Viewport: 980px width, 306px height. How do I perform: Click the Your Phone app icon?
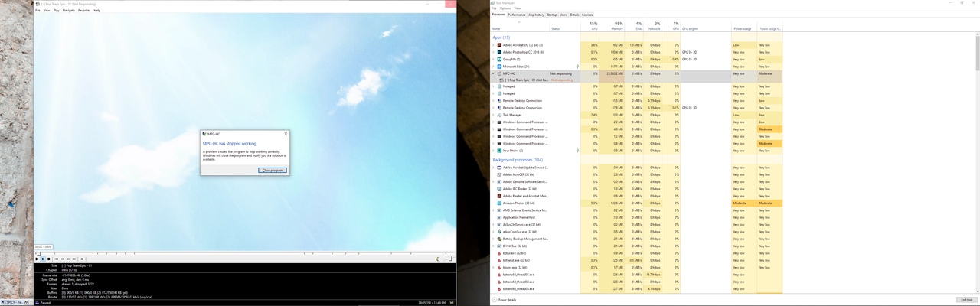pyautogui.click(x=499, y=151)
